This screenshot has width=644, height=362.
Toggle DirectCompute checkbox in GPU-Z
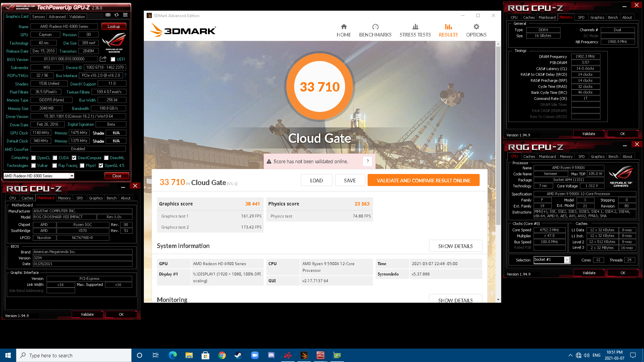(x=74, y=158)
